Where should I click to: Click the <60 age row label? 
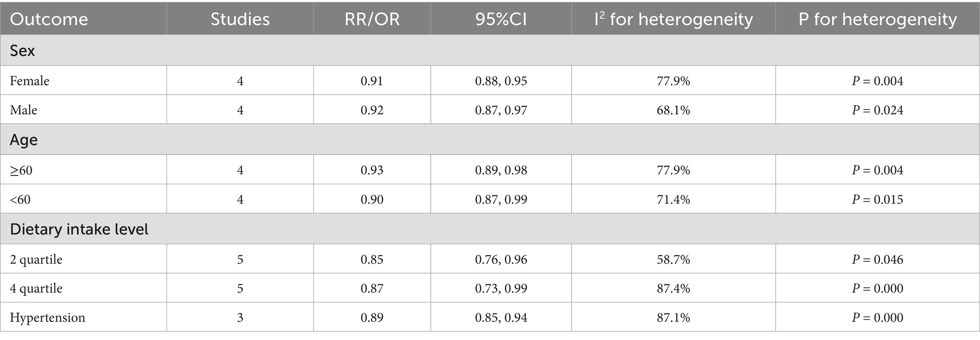pyautogui.click(x=20, y=200)
